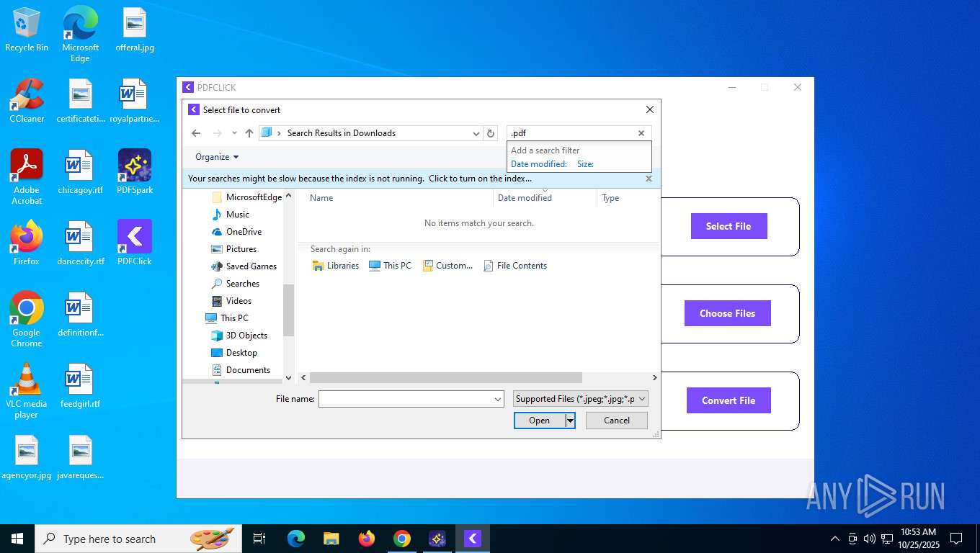Viewport: 980px width, 553px height.
Task: Search again in Custom... location
Action: [448, 266]
